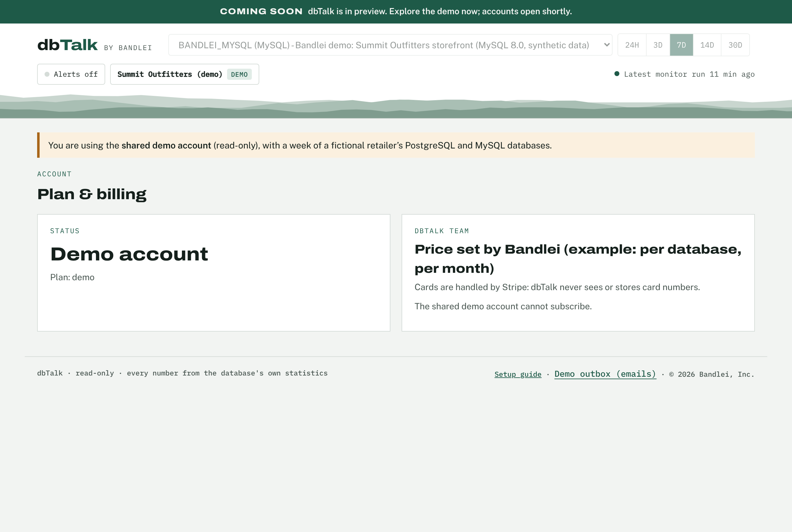Click the DEMO badge
This screenshot has height=532, width=792.
click(239, 74)
